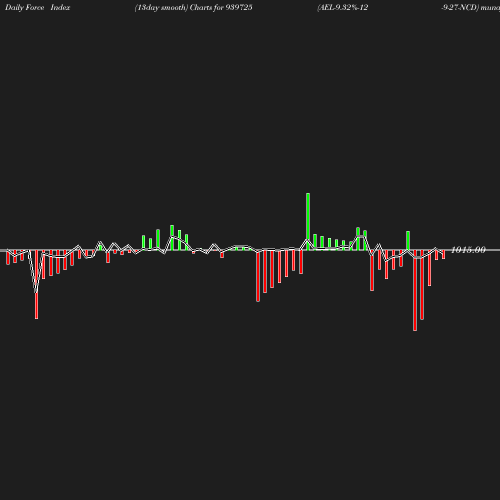This screenshot has height=500, width=500.
Task: Click the '(AEL-9.32%-12' label text
Action: tap(343, 8)
